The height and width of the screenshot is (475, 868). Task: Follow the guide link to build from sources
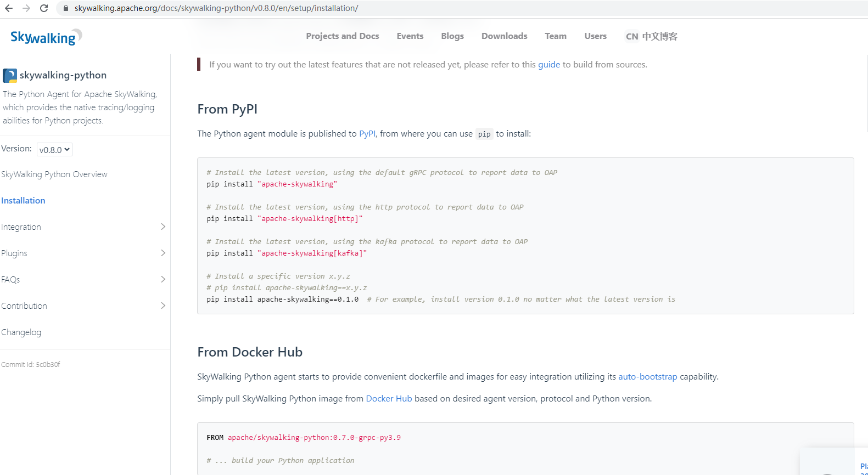(x=549, y=65)
